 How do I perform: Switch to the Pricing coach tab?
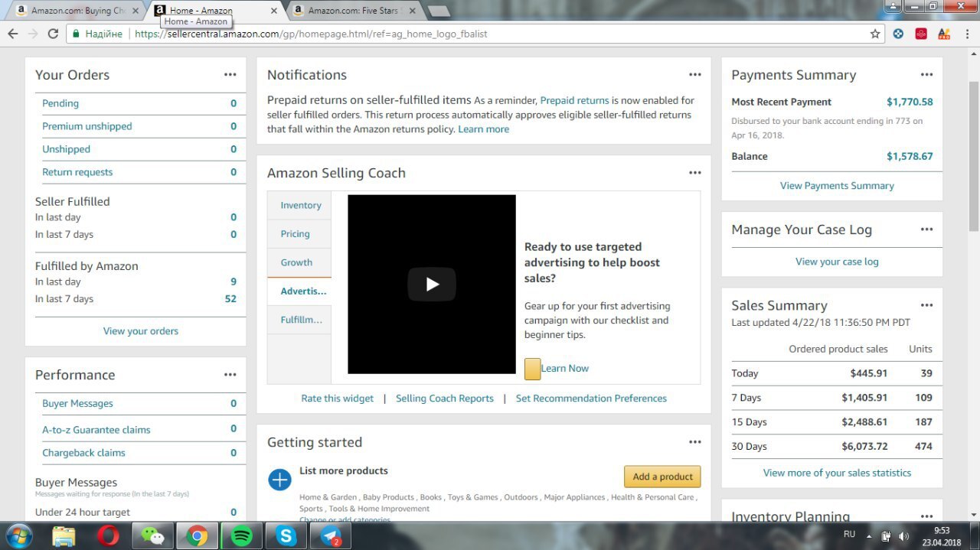(x=295, y=234)
